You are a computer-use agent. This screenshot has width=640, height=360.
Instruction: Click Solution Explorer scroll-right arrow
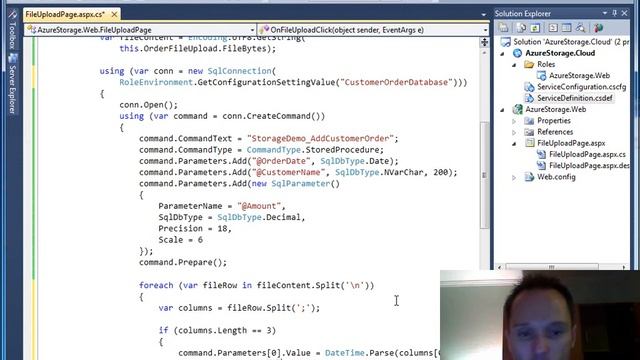click(x=624, y=267)
